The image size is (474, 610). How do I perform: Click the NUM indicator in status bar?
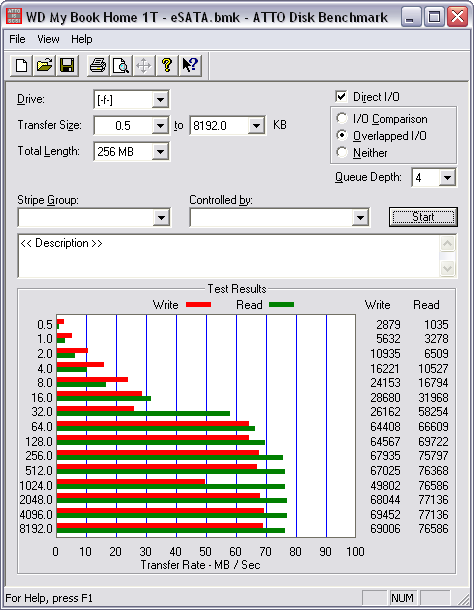(x=402, y=598)
